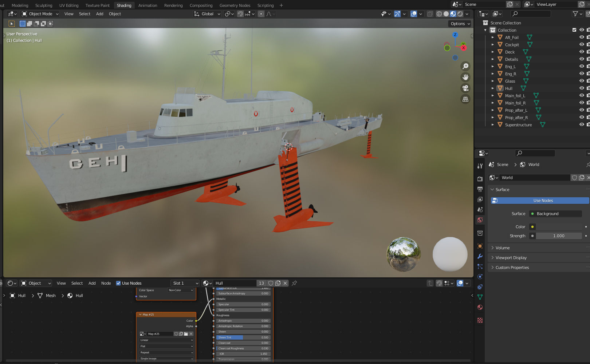Click the hand pan-view gizmo icon
This screenshot has width=590, height=364.
click(465, 77)
